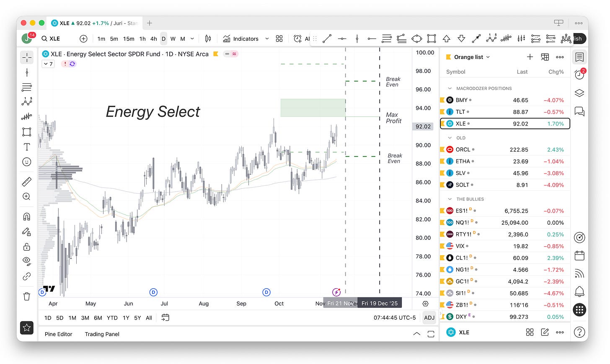The height and width of the screenshot is (364, 610).
Task: Select the 15m interval
Action: pos(129,38)
